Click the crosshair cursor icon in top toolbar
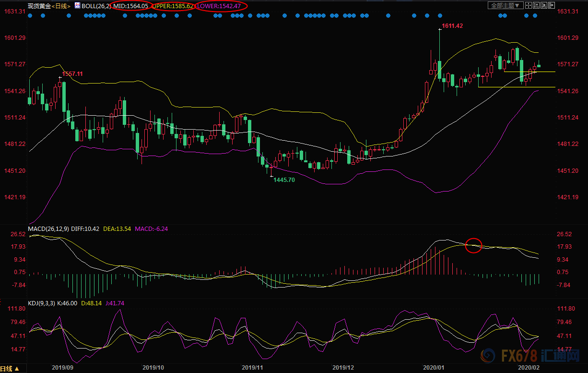The image size is (588, 373). [529, 5]
